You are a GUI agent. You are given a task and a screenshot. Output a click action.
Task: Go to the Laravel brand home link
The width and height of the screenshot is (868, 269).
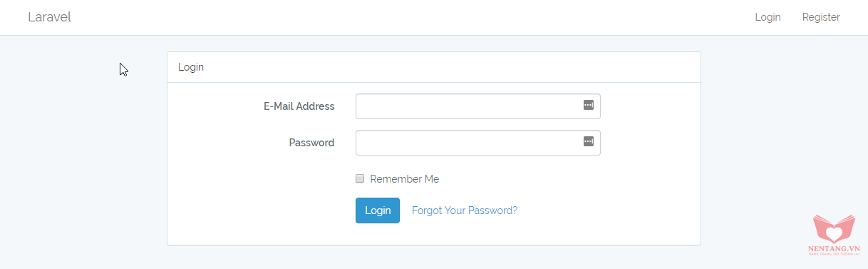pos(49,17)
